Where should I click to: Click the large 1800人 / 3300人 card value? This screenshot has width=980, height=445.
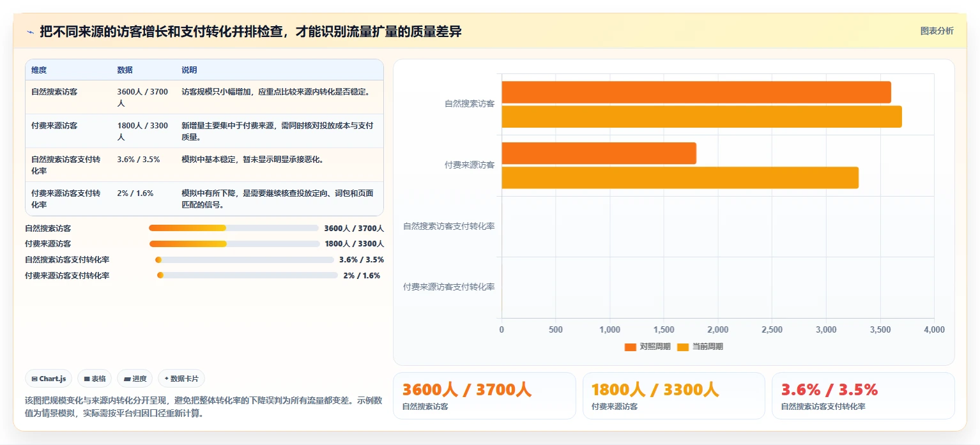(x=655, y=389)
